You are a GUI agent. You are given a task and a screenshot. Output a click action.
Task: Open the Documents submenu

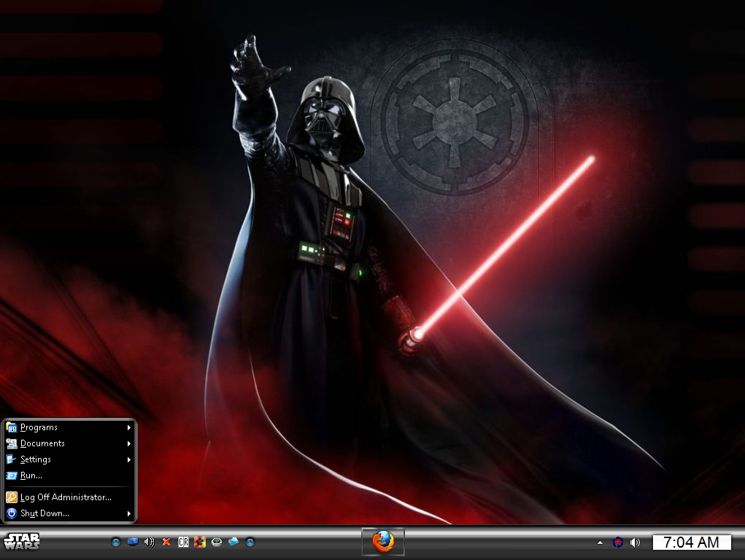coord(69,443)
